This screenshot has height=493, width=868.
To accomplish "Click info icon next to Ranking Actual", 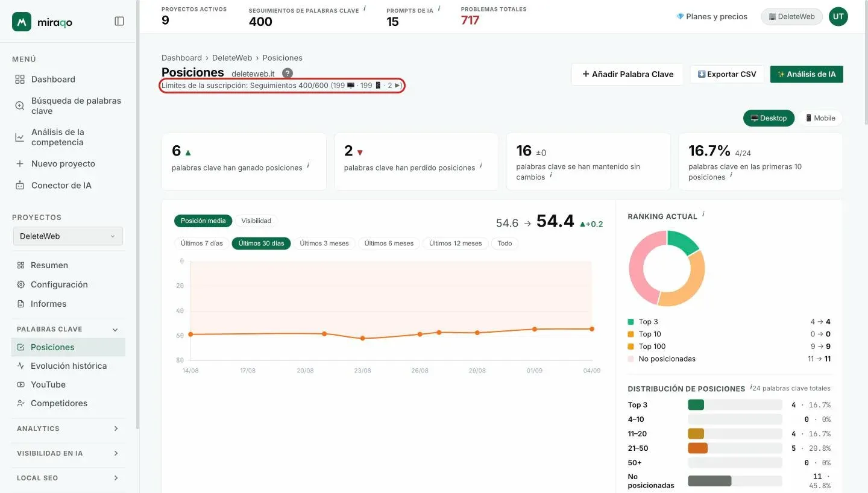I will pos(703,215).
